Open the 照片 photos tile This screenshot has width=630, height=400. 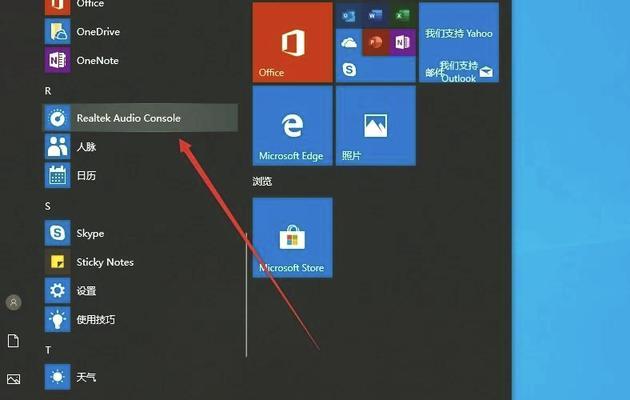pos(376,126)
